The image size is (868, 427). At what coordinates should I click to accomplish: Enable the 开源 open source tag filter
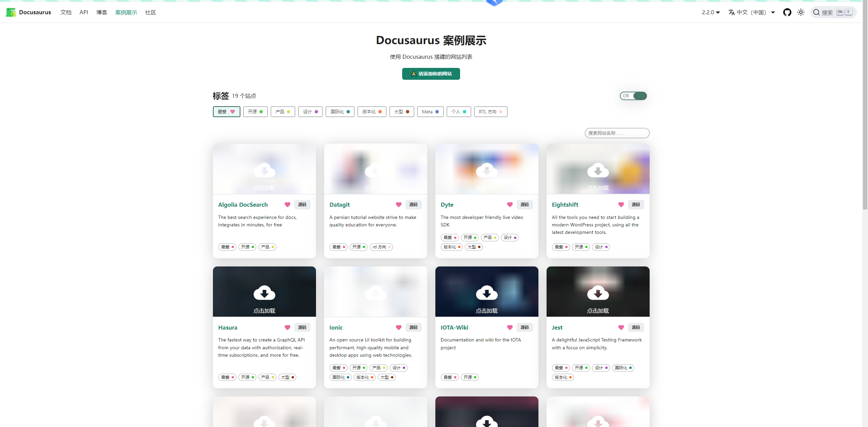tap(255, 112)
